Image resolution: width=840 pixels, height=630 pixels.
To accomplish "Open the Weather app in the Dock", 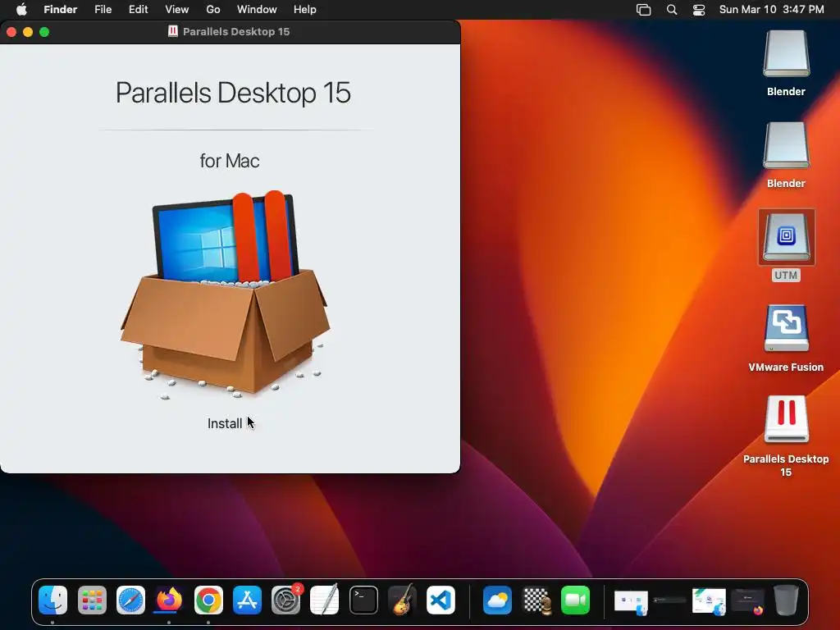I will coord(497,600).
